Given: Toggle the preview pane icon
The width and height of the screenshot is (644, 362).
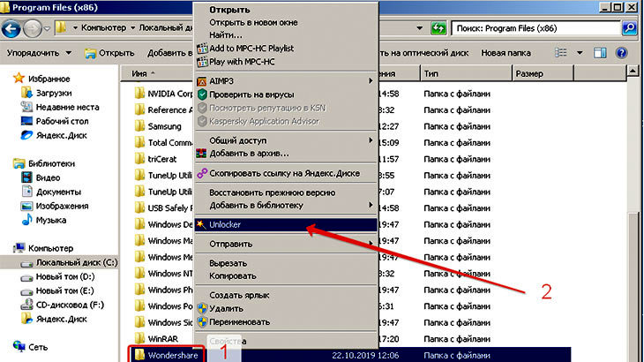Looking at the screenshot, I should [600, 53].
